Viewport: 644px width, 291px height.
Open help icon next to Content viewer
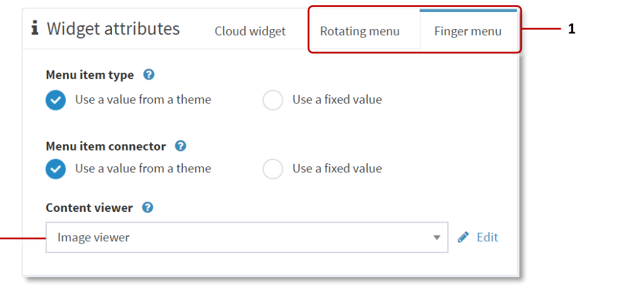147,207
